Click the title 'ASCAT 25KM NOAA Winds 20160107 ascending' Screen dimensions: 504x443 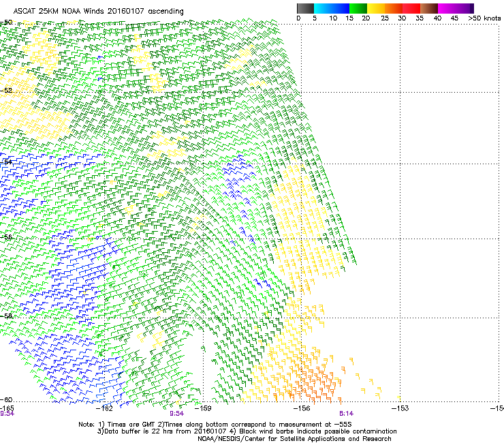[98, 12]
